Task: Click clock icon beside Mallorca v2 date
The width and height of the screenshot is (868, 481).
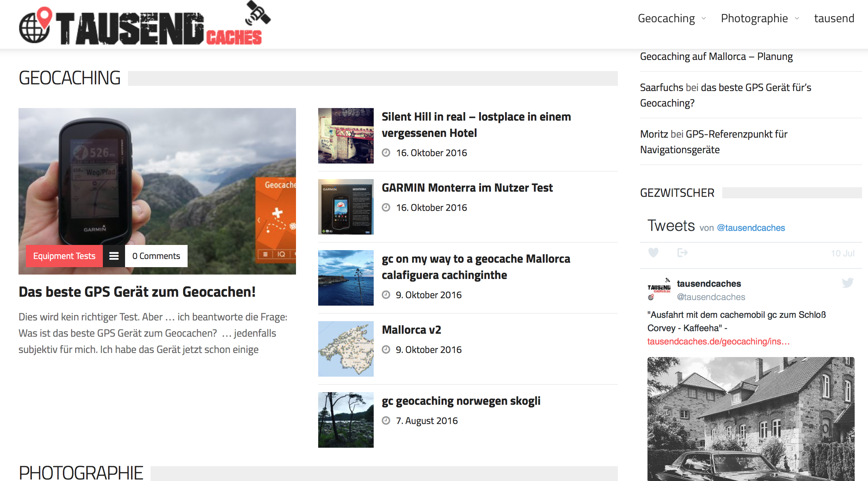Action: [x=386, y=350]
